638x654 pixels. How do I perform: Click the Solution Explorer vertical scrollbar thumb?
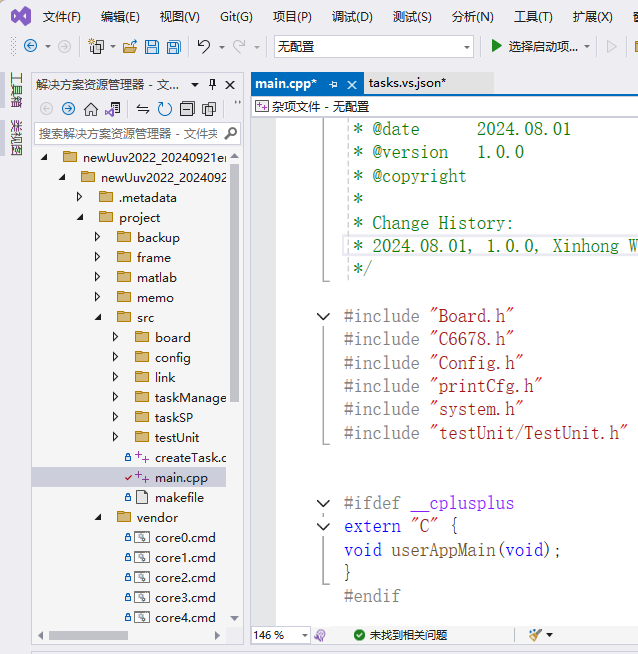pos(234,282)
